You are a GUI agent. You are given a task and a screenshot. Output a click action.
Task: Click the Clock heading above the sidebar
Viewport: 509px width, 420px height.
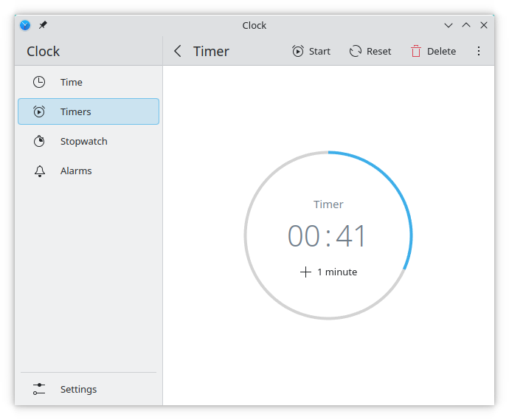[x=44, y=51]
